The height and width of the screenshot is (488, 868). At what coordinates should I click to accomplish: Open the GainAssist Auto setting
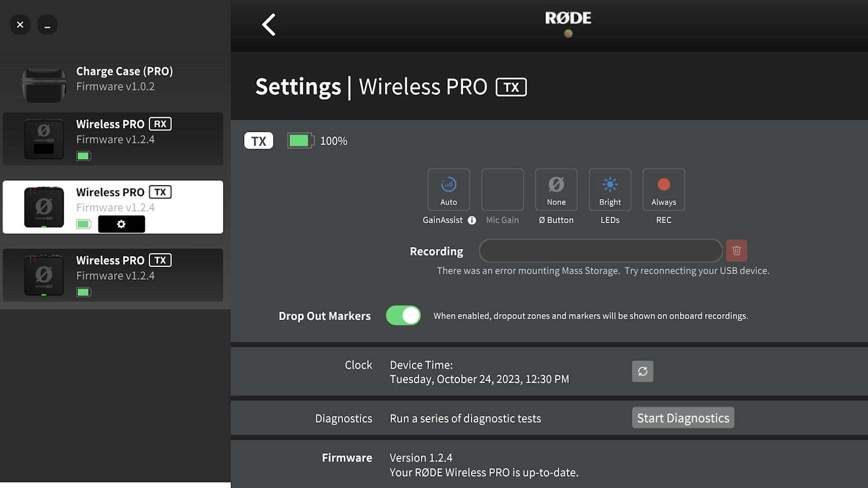coord(448,189)
